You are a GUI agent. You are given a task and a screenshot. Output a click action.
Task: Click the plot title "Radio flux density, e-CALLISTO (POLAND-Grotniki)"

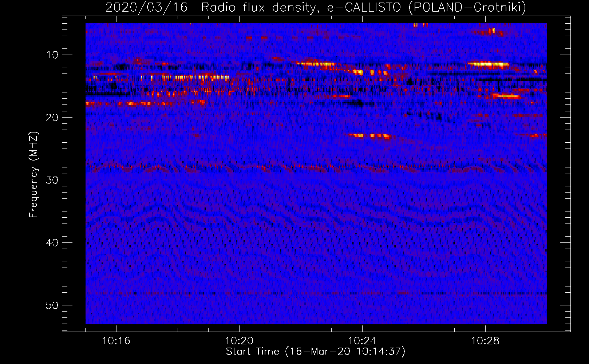click(x=363, y=7)
